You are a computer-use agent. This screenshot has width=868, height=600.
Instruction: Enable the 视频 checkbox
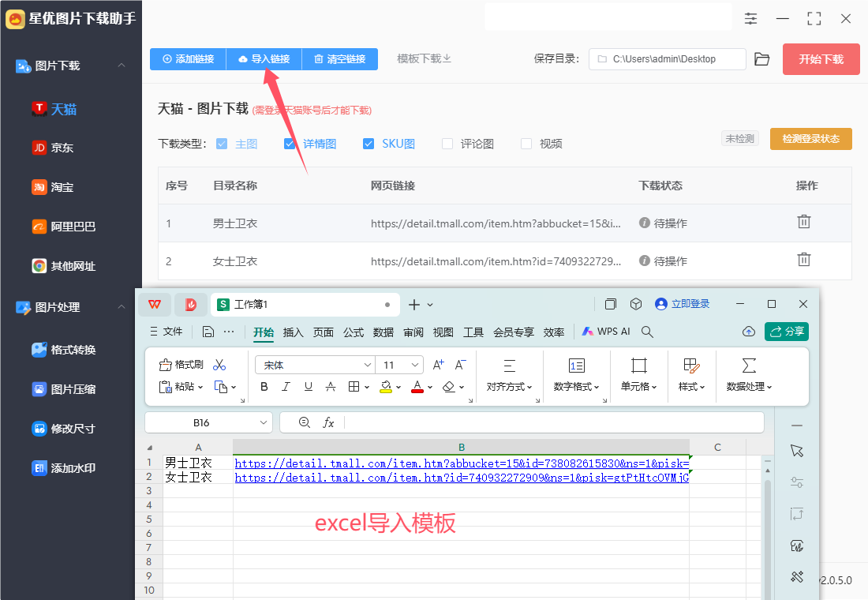coord(526,144)
